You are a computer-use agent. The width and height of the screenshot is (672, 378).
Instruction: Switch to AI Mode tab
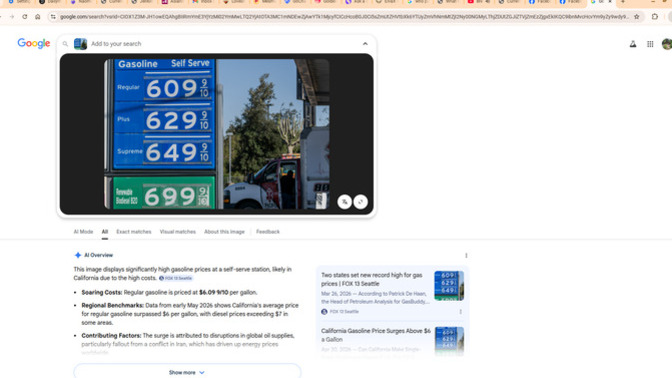point(83,232)
